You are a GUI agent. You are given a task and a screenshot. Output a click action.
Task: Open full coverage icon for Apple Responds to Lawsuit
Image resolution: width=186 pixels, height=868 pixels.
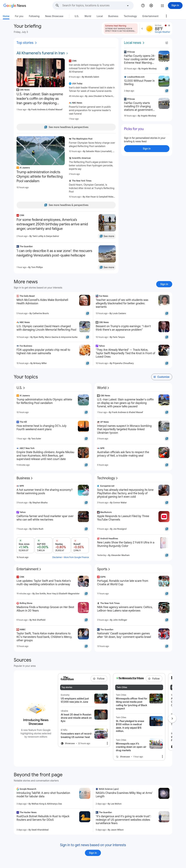click(x=167, y=529)
